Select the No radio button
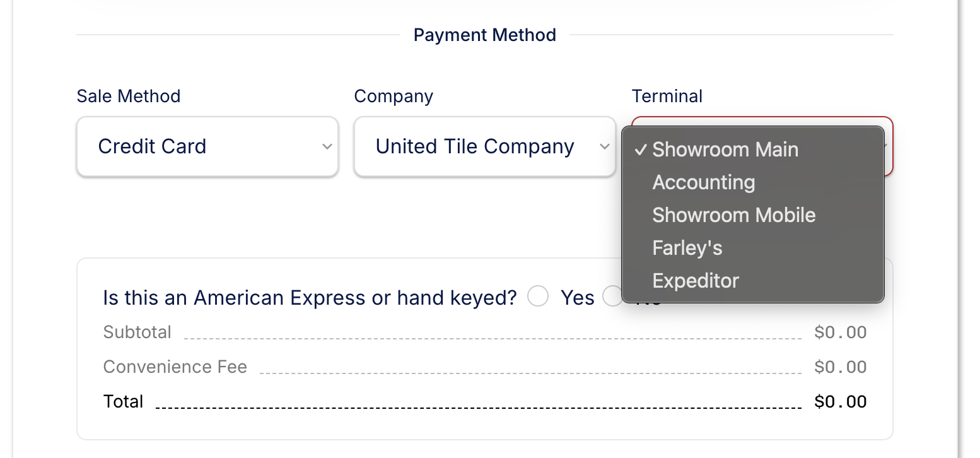 pos(612,296)
